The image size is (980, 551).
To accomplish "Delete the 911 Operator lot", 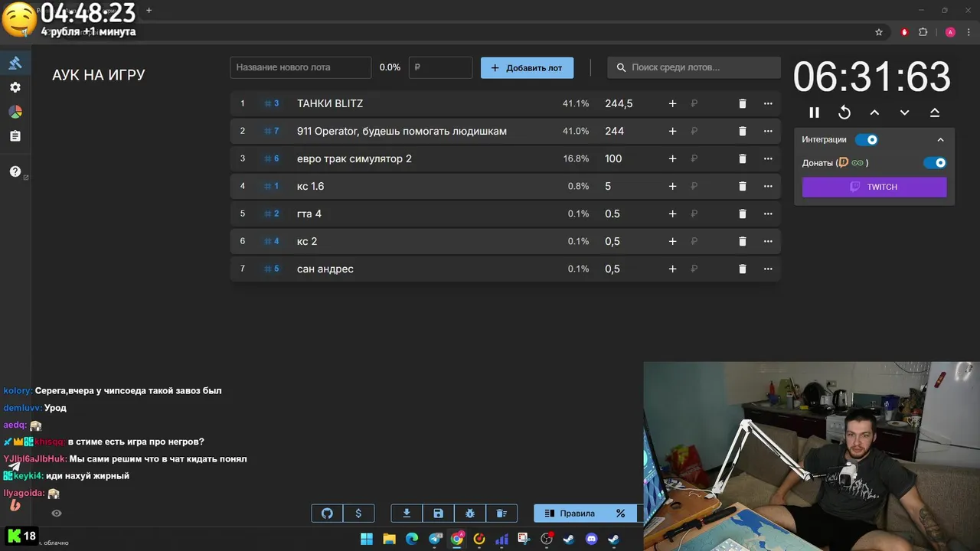I will coord(742,131).
